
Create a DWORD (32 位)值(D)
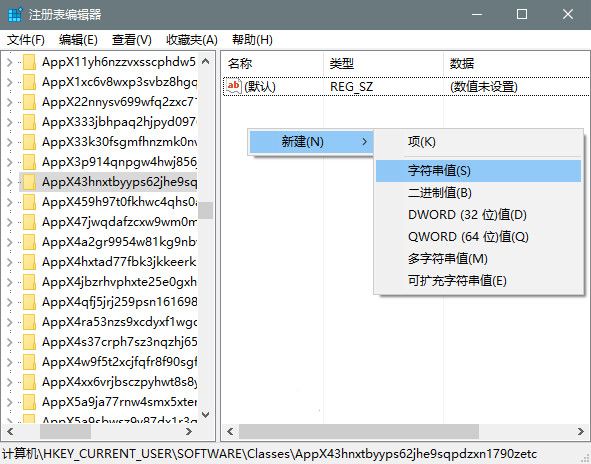[x=478, y=215]
